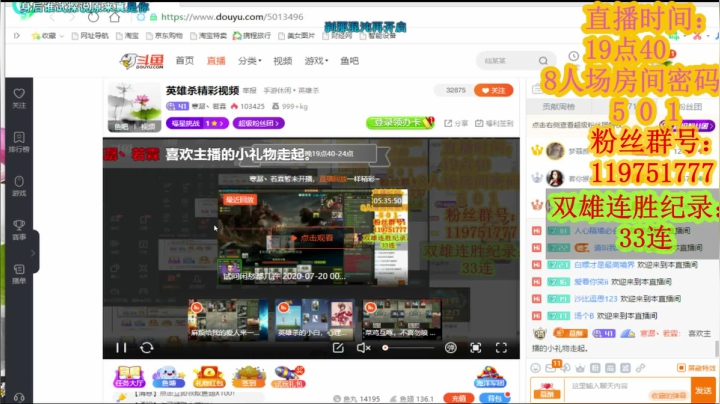Open the 礼物红包 red packet icon
This screenshot has width=720, height=404.
pyautogui.click(x=209, y=377)
